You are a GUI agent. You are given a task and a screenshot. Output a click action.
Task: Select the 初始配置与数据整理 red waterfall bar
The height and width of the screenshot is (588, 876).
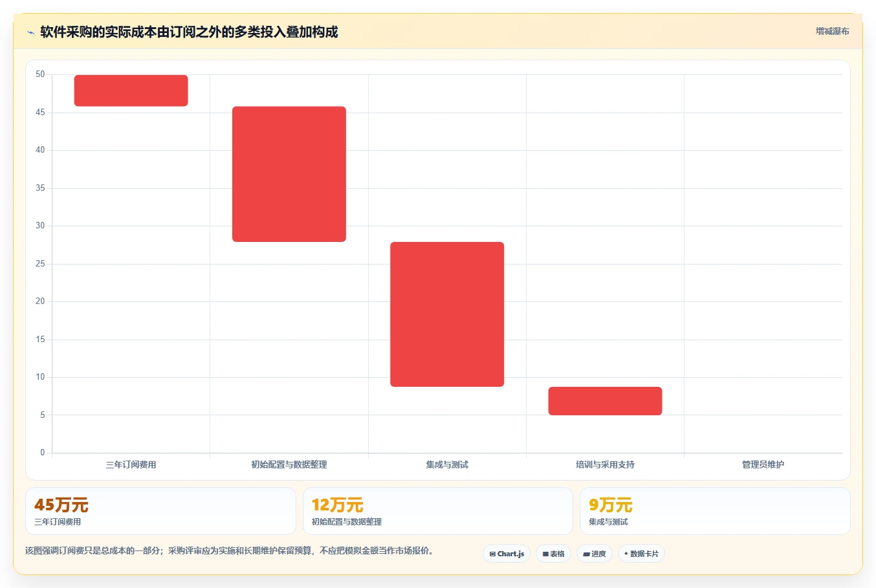289,174
